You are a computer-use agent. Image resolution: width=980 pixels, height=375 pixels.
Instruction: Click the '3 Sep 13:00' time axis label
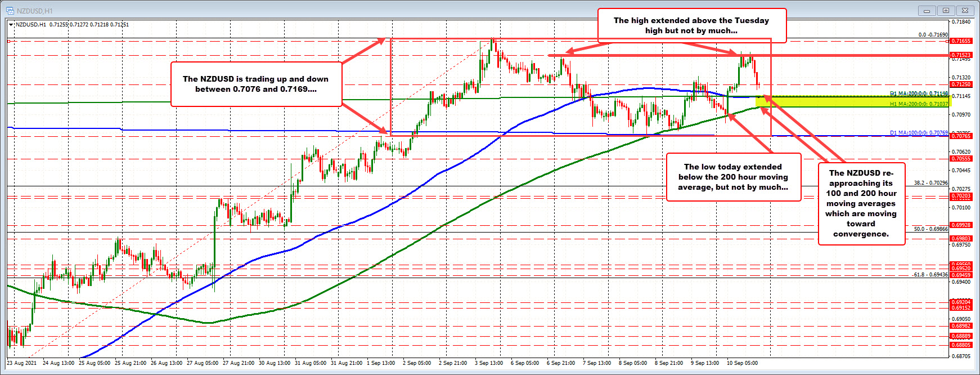(x=488, y=363)
